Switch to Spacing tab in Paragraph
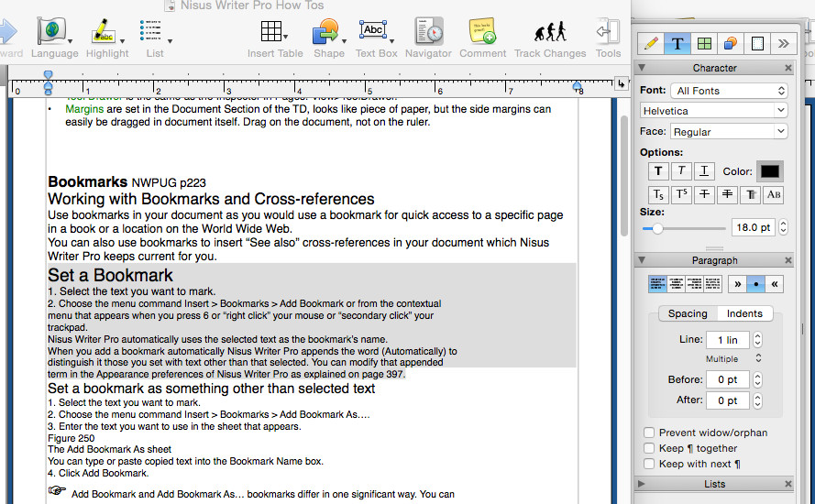The image size is (815, 504). pyautogui.click(x=688, y=313)
